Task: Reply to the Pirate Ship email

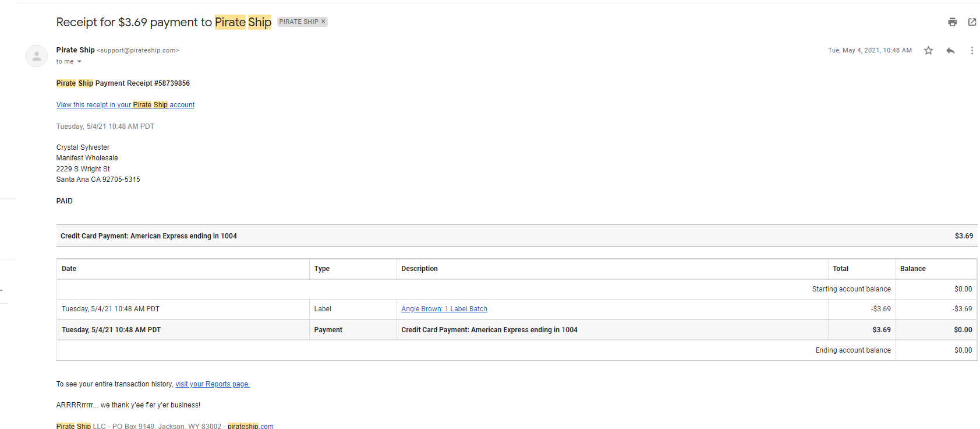Action: pos(950,51)
